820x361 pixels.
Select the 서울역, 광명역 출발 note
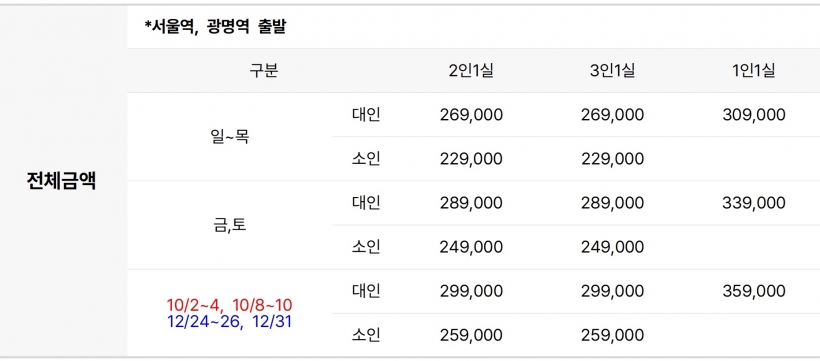(215, 27)
